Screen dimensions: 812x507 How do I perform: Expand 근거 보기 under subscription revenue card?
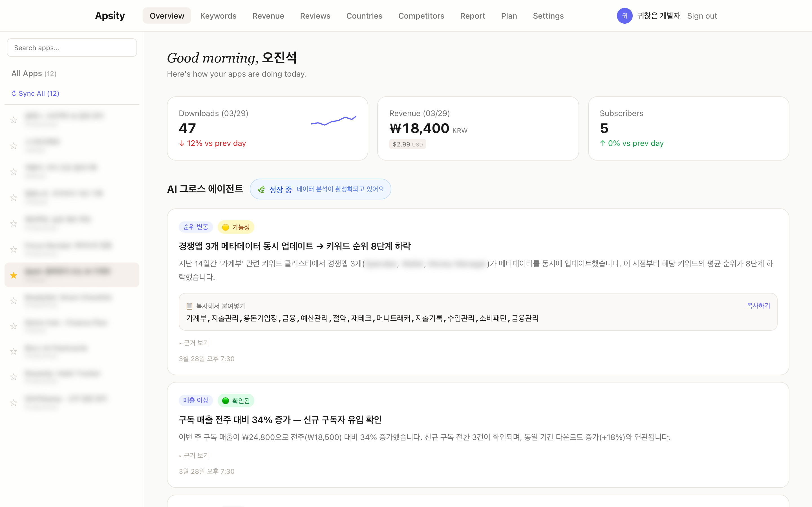194,455
